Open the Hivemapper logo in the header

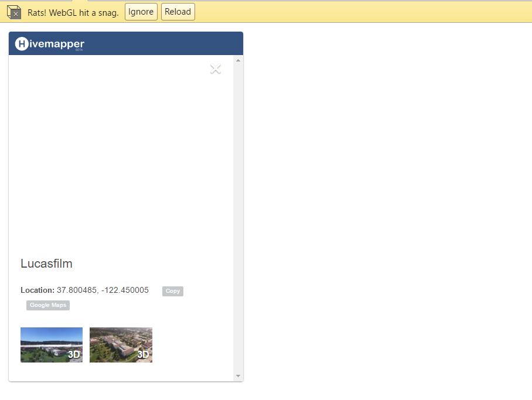[50, 44]
